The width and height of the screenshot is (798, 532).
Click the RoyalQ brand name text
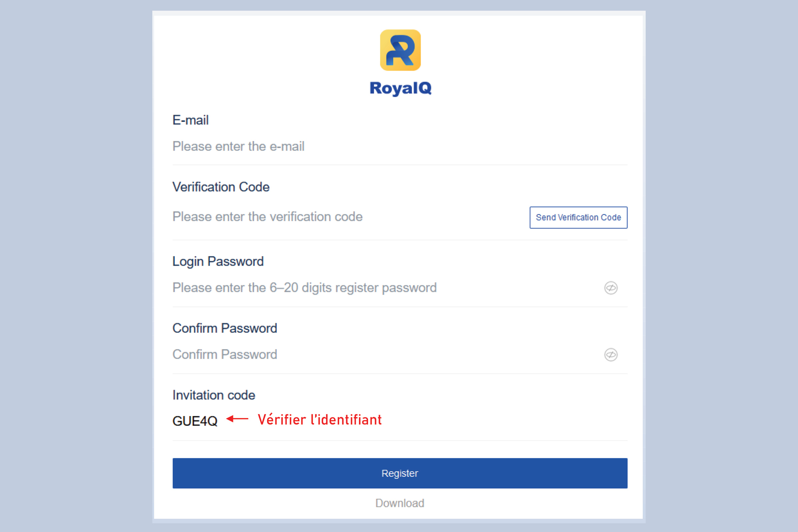click(400, 88)
